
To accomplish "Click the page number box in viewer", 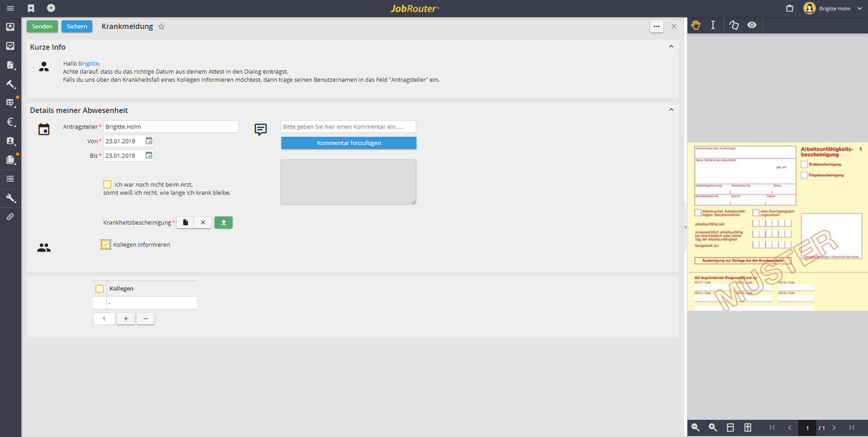I will 807,428.
